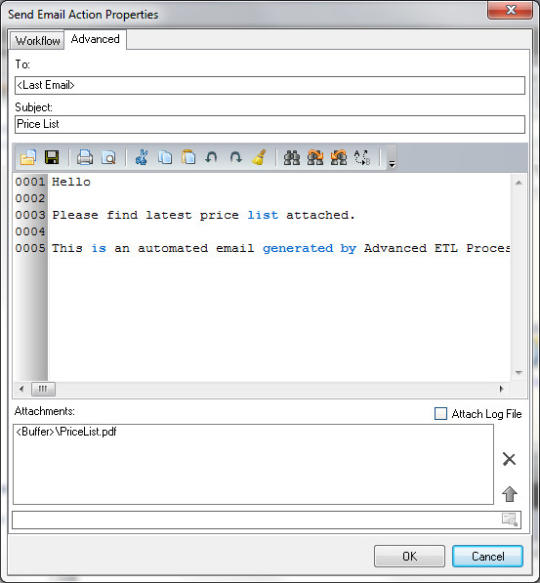The image size is (540, 583).
Task: Click line number 0002 in gutter
Action: [x=30, y=199]
